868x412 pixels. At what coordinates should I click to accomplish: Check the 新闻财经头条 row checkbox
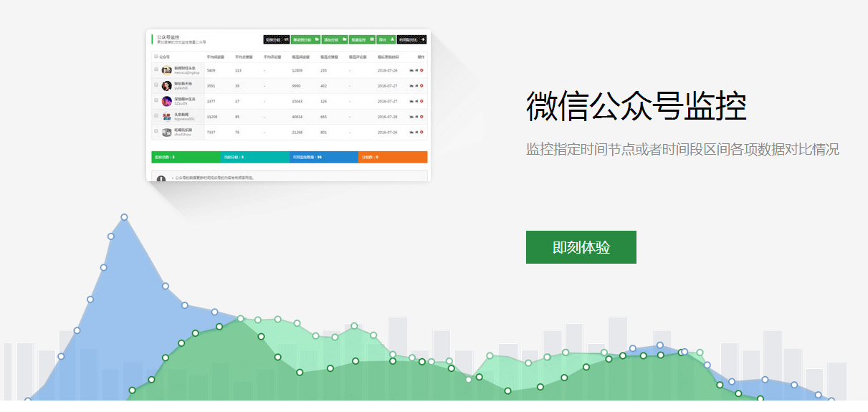point(156,70)
